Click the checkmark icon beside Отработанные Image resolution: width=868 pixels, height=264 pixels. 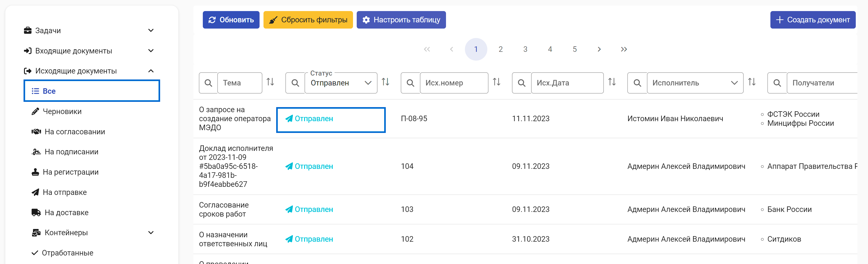pos(35,252)
